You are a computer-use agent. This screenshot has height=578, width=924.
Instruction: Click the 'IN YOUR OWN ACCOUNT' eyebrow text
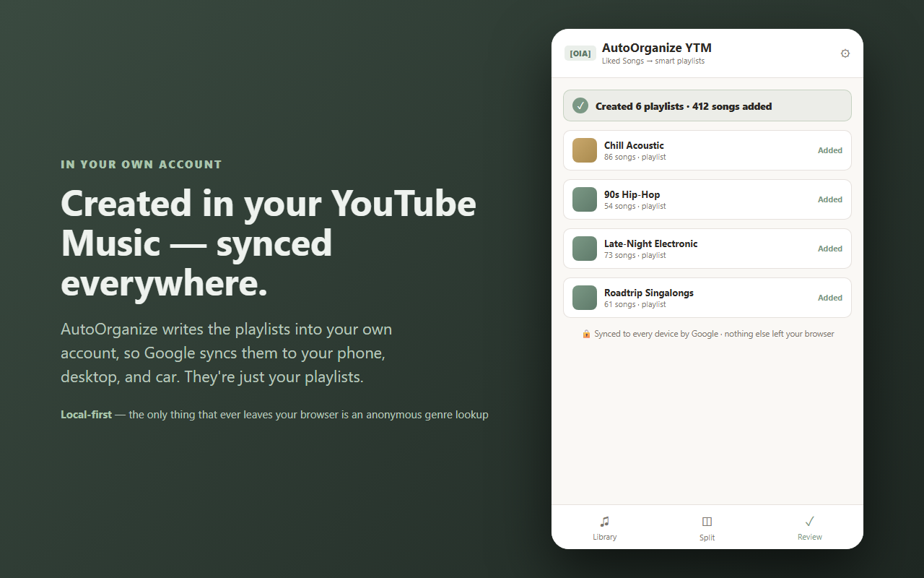[141, 165]
